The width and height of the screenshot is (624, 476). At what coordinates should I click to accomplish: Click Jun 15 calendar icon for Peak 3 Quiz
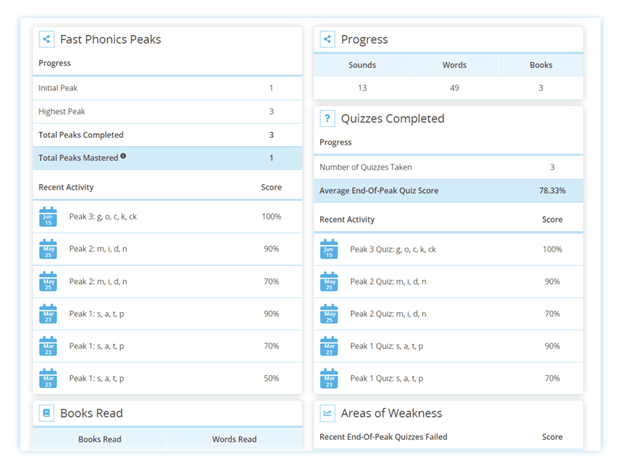pyautogui.click(x=329, y=249)
